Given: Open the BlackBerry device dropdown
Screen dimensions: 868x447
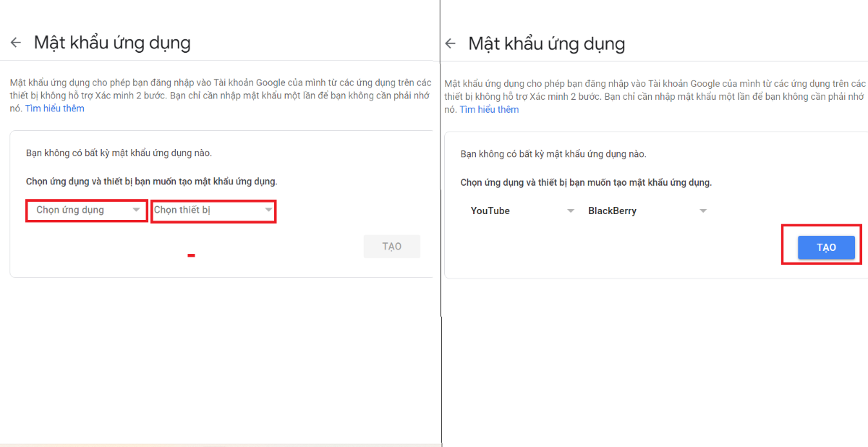Looking at the screenshot, I should tap(651, 210).
